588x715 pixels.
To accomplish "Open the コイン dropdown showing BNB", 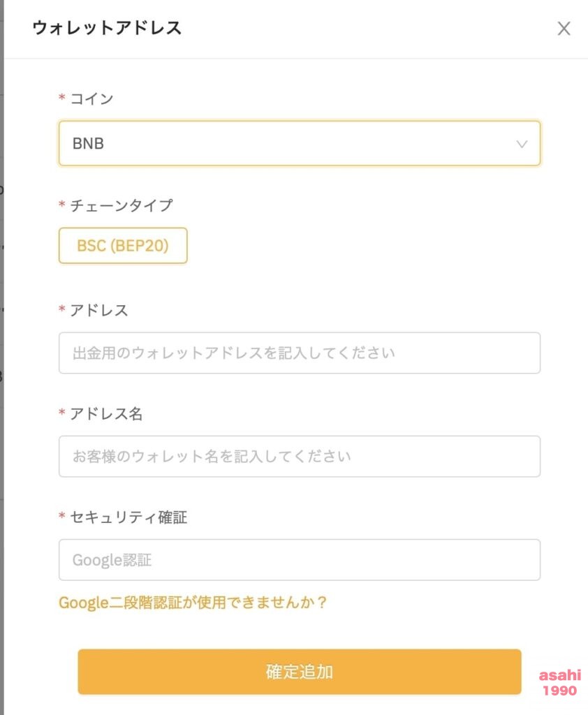I will pyautogui.click(x=300, y=143).
